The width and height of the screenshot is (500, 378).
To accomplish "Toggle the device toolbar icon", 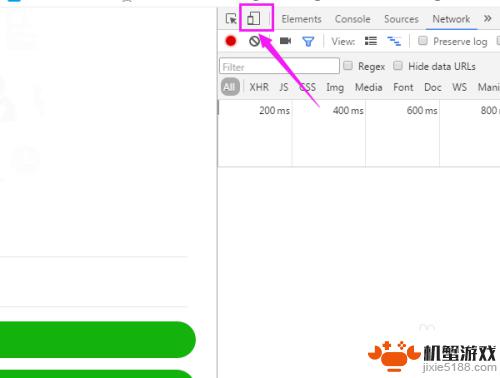I will (x=253, y=18).
